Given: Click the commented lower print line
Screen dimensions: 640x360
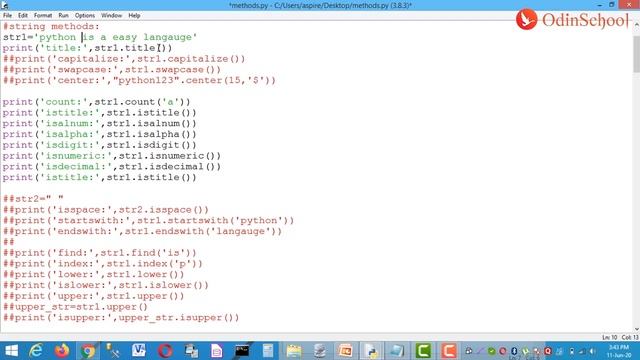Looking at the screenshot, I should point(93,275).
